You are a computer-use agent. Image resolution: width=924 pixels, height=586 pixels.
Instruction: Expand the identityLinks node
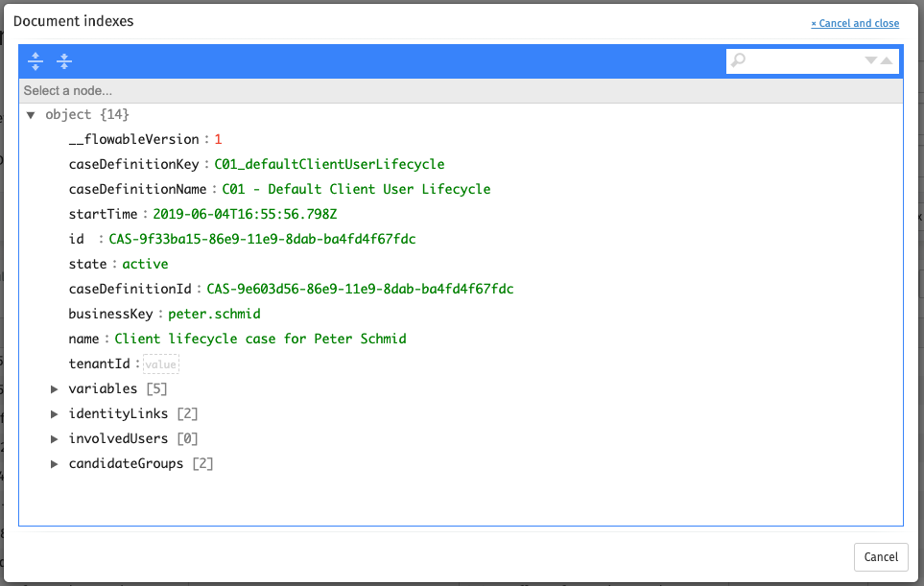click(x=55, y=413)
